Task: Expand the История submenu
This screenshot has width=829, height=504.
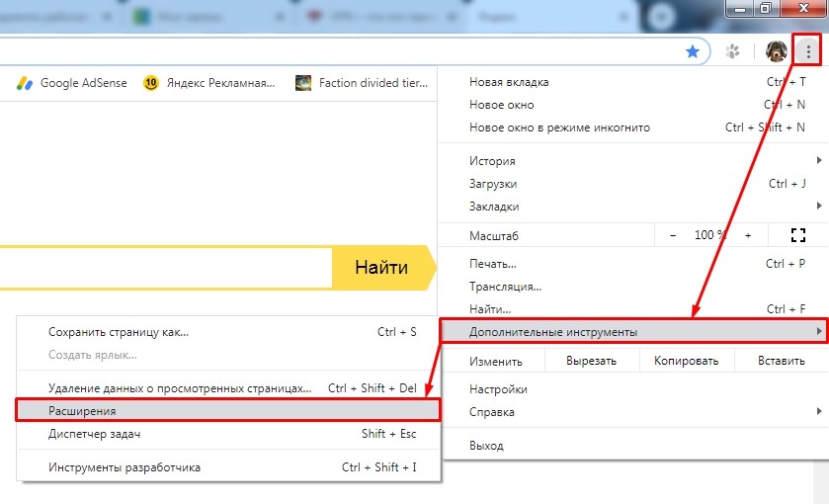Action: coord(634,161)
